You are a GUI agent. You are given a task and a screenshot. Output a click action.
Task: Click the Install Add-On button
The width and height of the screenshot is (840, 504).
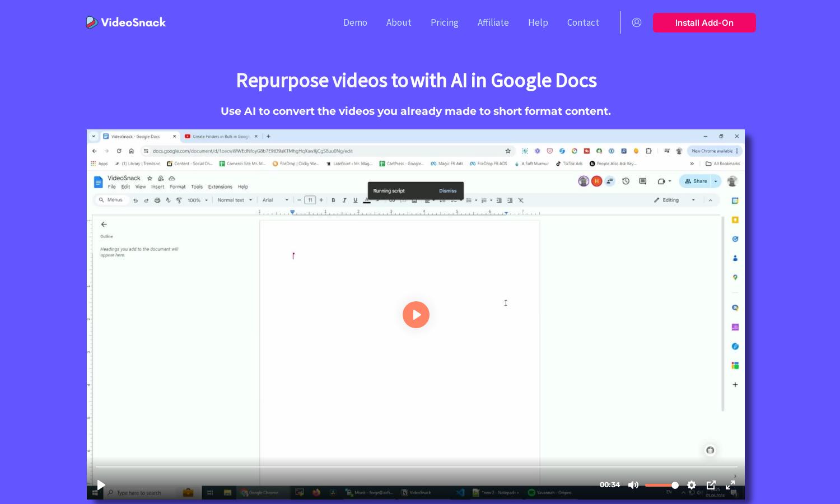pos(704,22)
